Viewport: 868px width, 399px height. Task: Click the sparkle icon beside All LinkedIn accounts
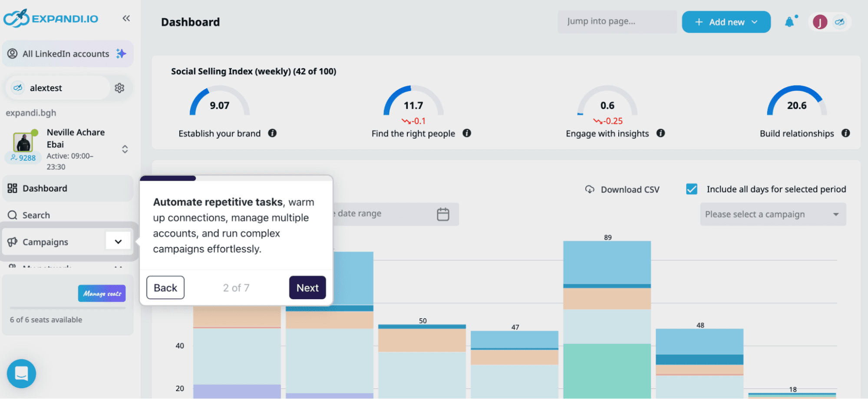click(x=121, y=54)
